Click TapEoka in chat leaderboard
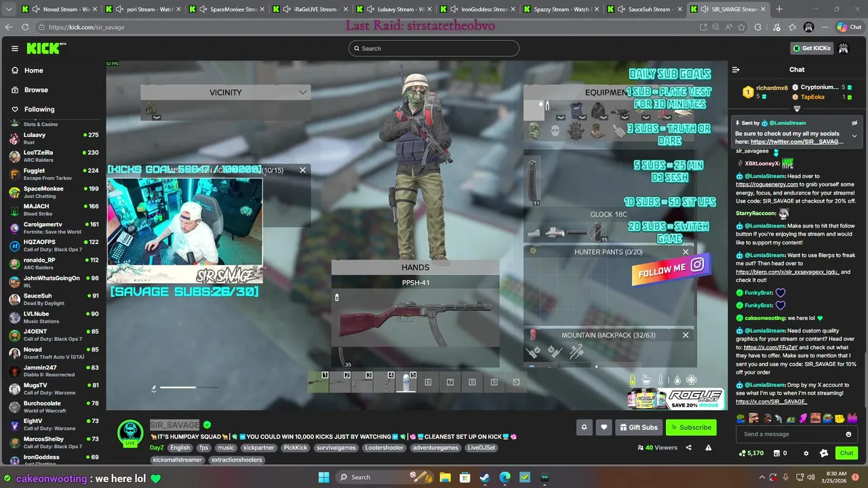Viewport: 868px width, 488px height. click(812, 97)
